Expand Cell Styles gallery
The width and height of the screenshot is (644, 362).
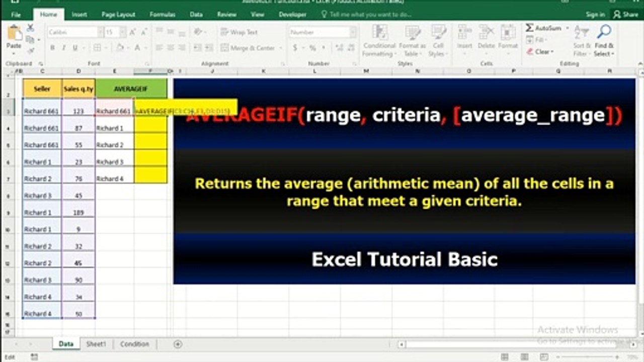438,40
